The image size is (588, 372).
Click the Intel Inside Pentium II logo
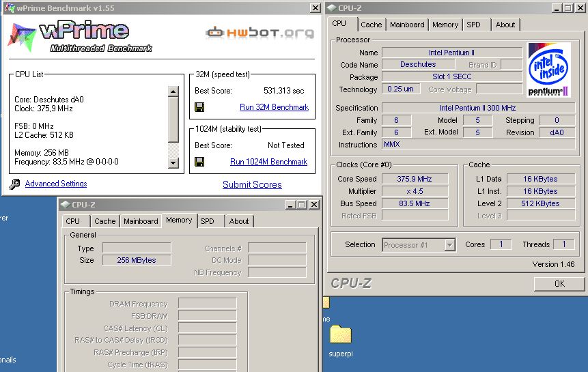pos(548,70)
